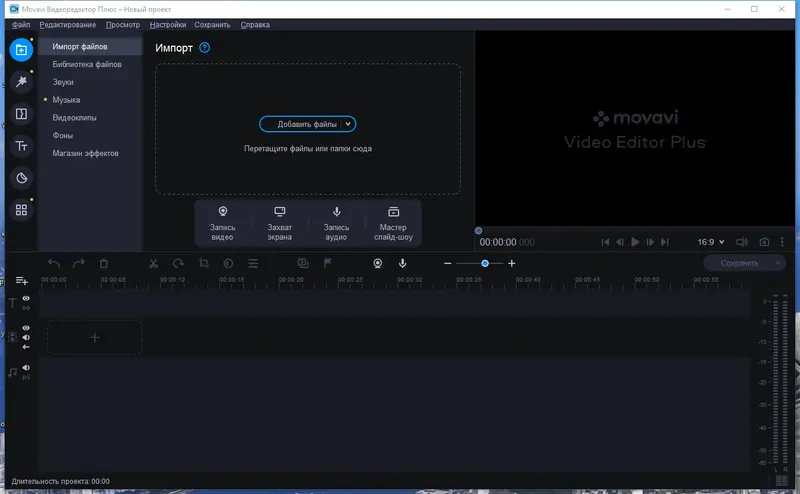Select Видеоклипы in sidebar list
This screenshot has height=494, width=800.
[x=74, y=118]
